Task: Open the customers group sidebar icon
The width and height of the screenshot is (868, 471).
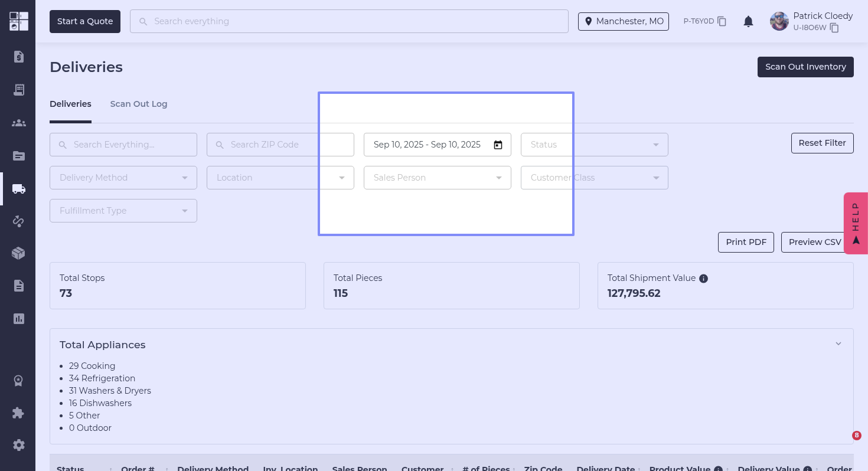Action: click(18, 123)
